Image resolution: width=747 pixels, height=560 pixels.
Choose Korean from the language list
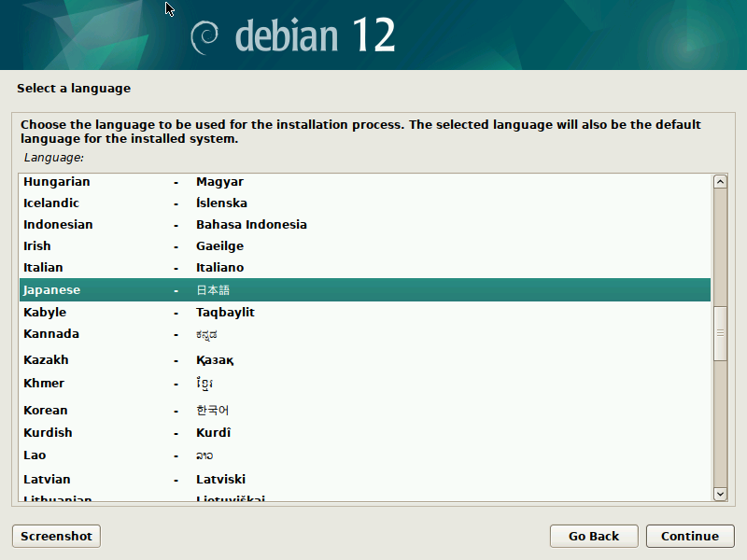(365, 411)
